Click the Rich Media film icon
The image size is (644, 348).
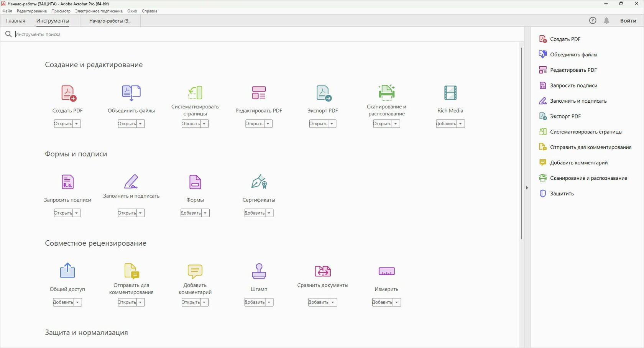click(x=450, y=93)
